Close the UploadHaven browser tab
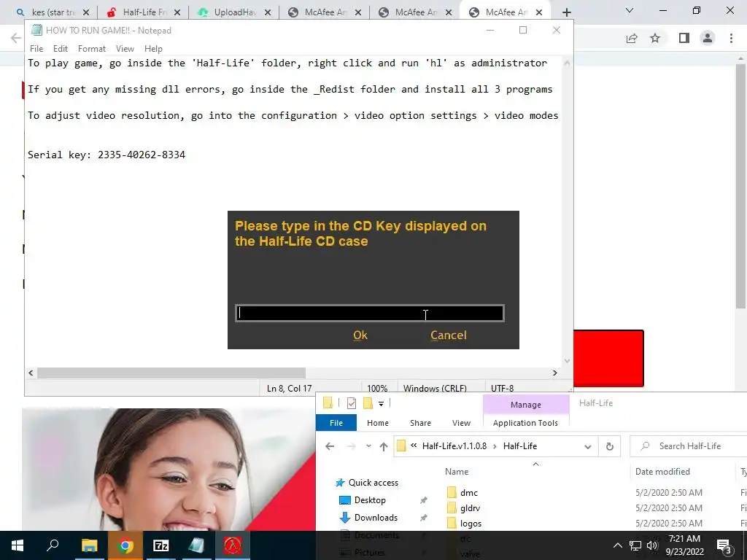This screenshot has width=747, height=560. (268, 13)
